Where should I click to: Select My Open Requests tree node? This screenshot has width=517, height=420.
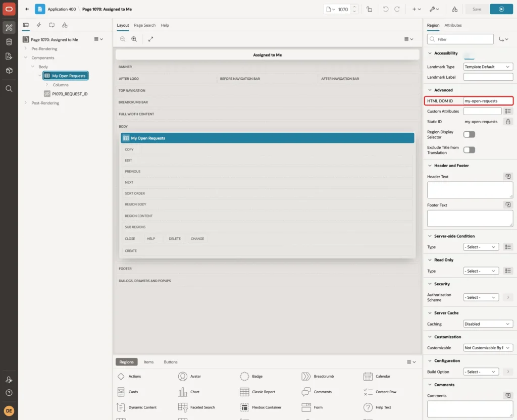click(x=66, y=76)
